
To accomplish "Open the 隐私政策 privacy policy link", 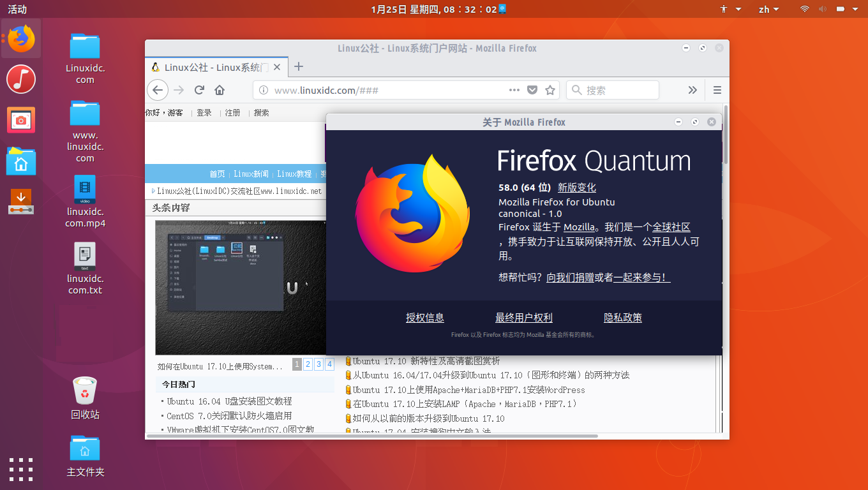I will coord(623,318).
